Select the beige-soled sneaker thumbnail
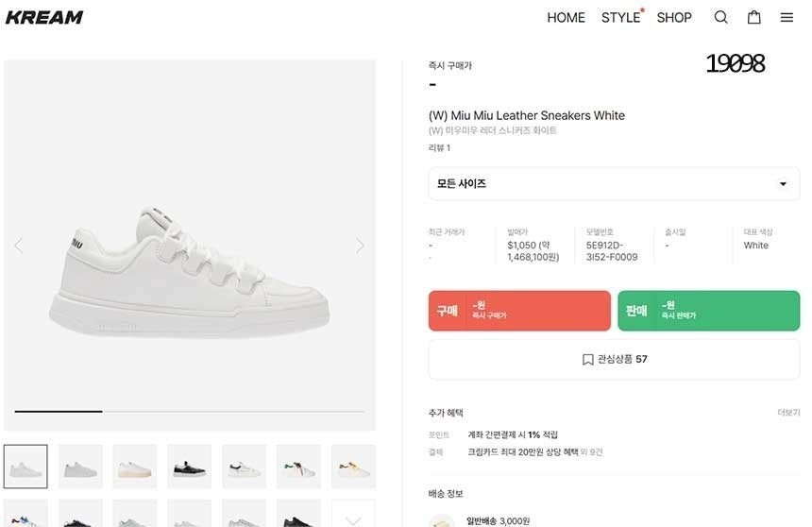The height and width of the screenshot is (527, 812). point(135,467)
